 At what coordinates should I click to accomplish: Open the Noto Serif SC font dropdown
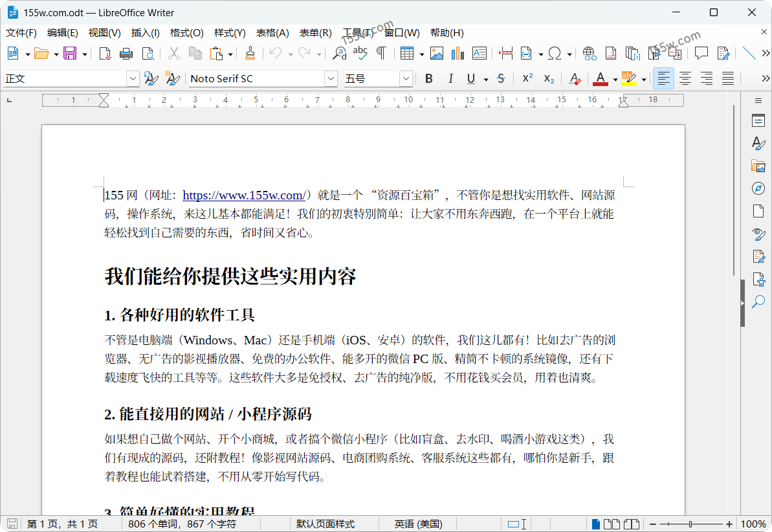331,79
